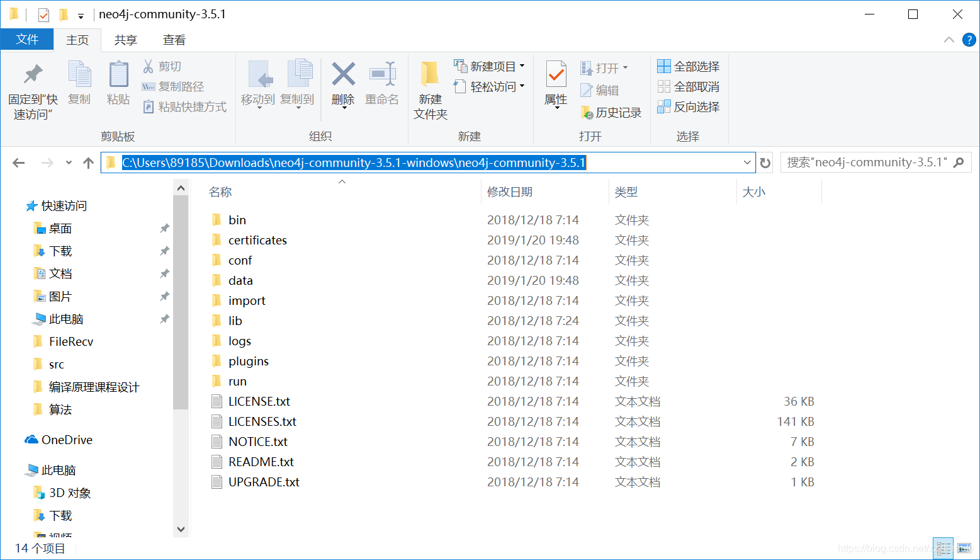Click the Paste clipboard icon
Viewport: 980px width, 560px height.
[118, 74]
